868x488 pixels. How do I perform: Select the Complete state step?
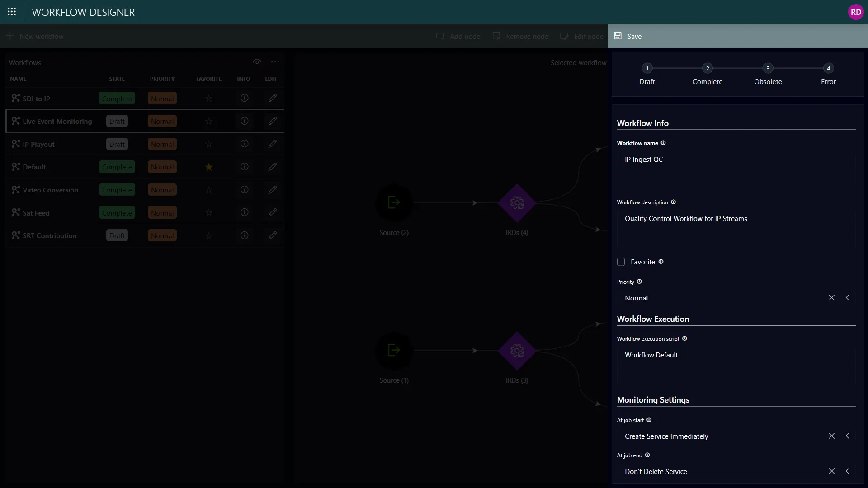(x=708, y=74)
